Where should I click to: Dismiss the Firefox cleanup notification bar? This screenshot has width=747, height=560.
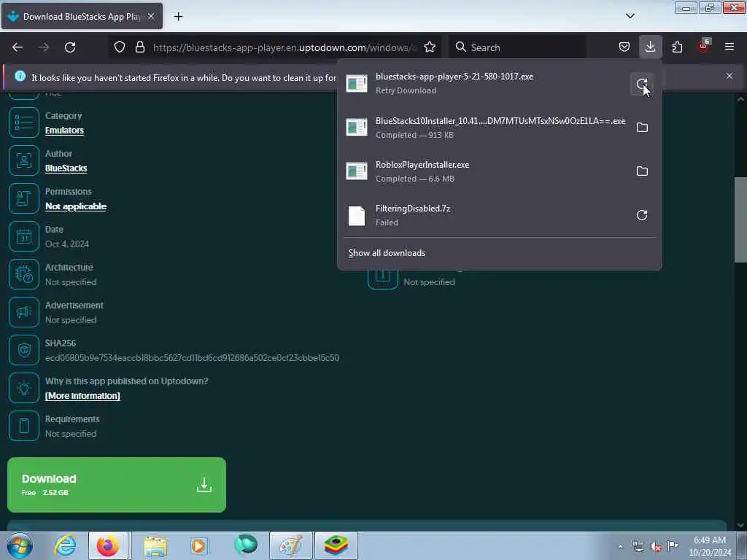[x=729, y=76]
